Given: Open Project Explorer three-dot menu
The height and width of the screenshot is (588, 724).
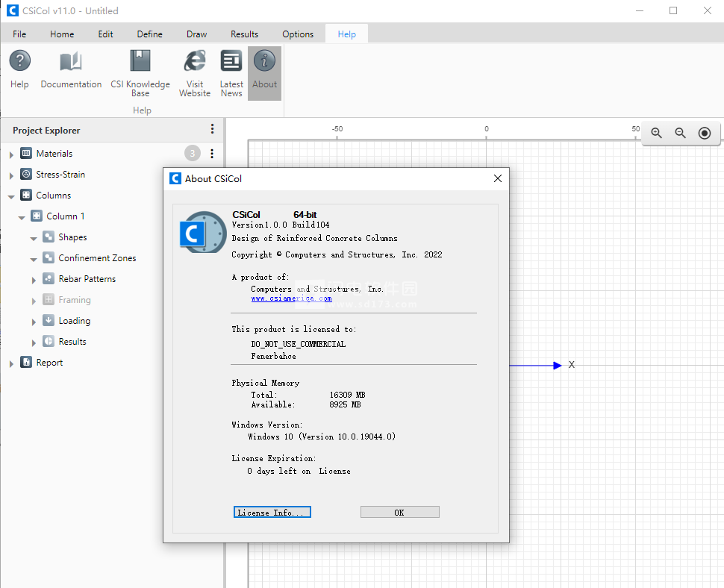Looking at the screenshot, I should [212, 129].
